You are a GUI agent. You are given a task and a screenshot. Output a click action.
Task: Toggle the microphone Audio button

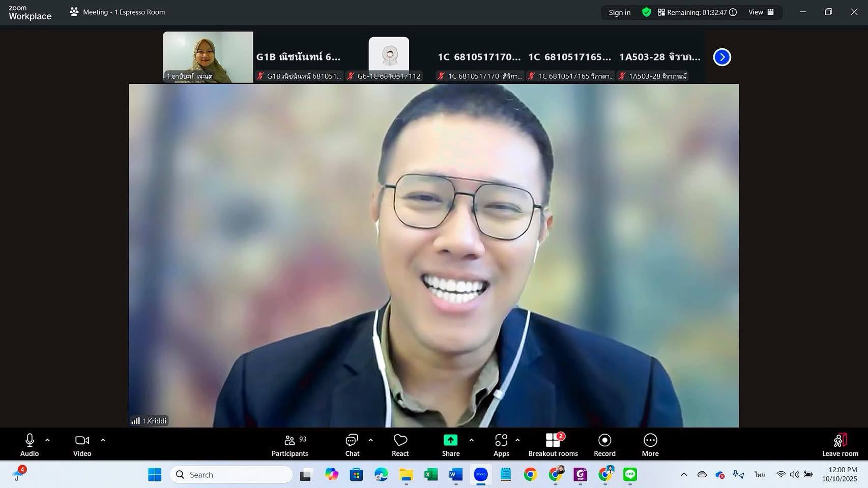pyautogui.click(x=30, y=445)
